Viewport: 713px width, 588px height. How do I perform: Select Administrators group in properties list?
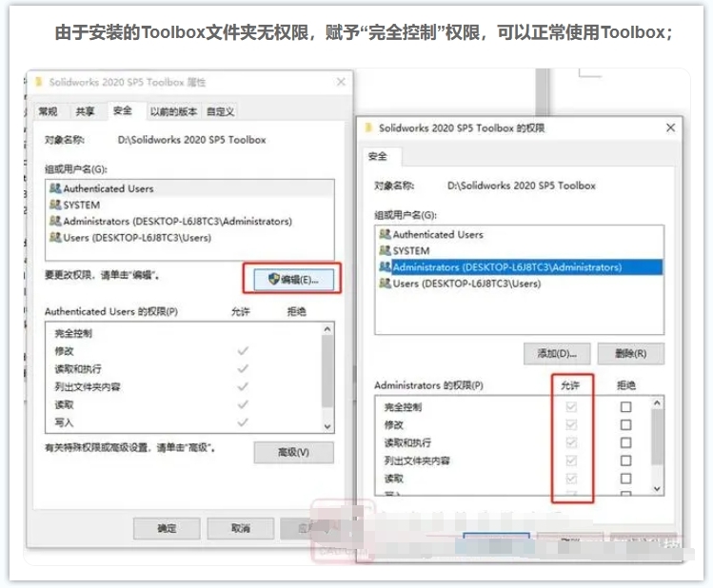177,221
